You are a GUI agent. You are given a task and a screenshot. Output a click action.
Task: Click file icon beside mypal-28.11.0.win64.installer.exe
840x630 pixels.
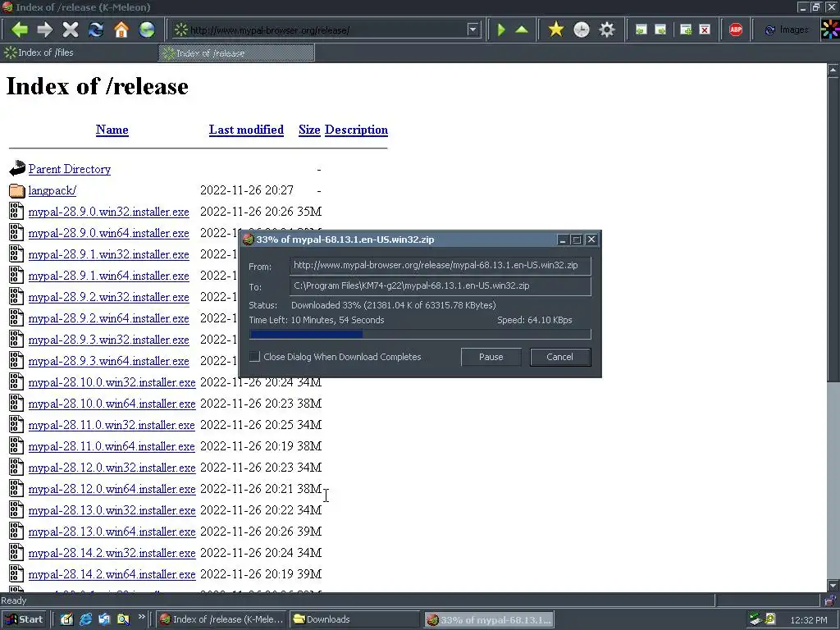[16, 446]
